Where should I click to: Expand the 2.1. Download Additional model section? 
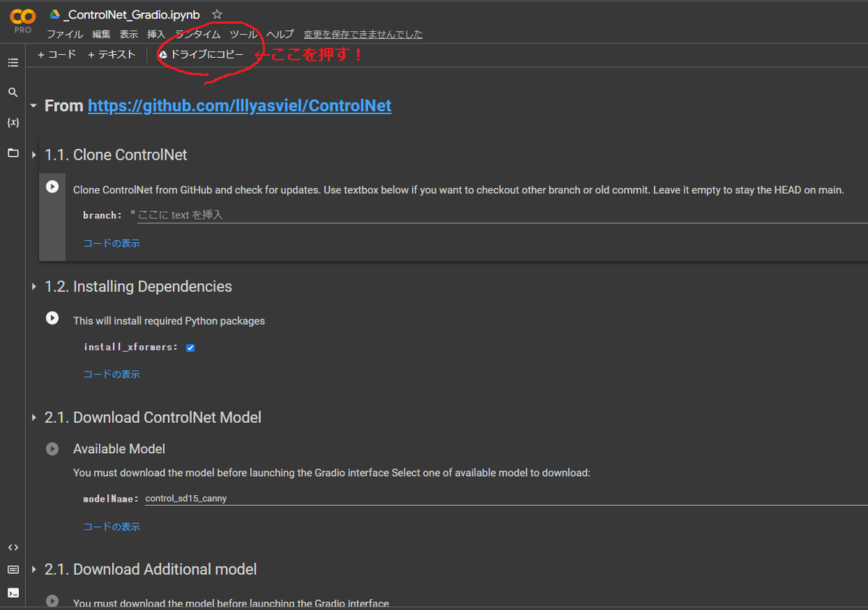pos(33,570)
